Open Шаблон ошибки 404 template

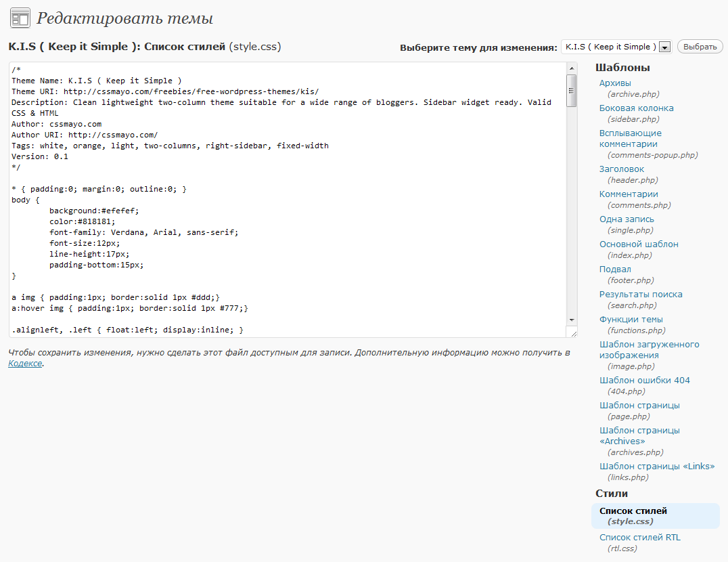[644, 381]
